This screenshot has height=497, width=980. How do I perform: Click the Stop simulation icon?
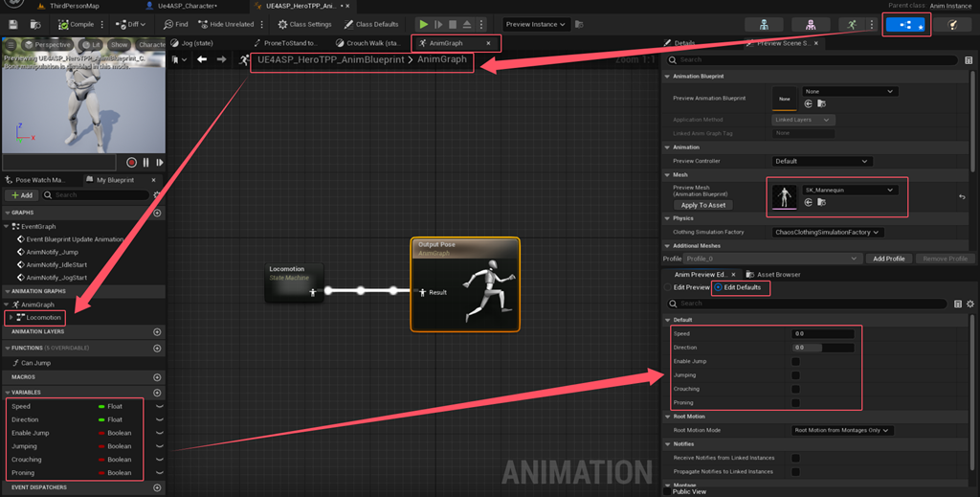tap(453, 24)
